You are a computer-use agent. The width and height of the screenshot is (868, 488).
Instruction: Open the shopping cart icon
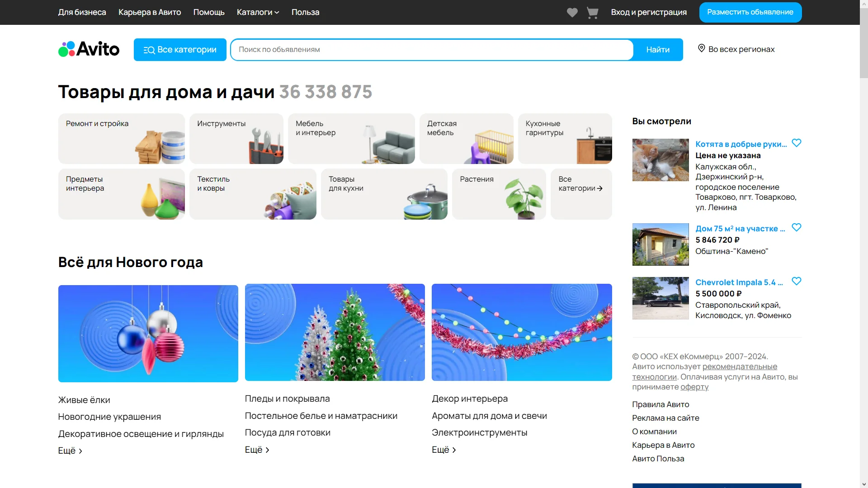coord(592,13)
